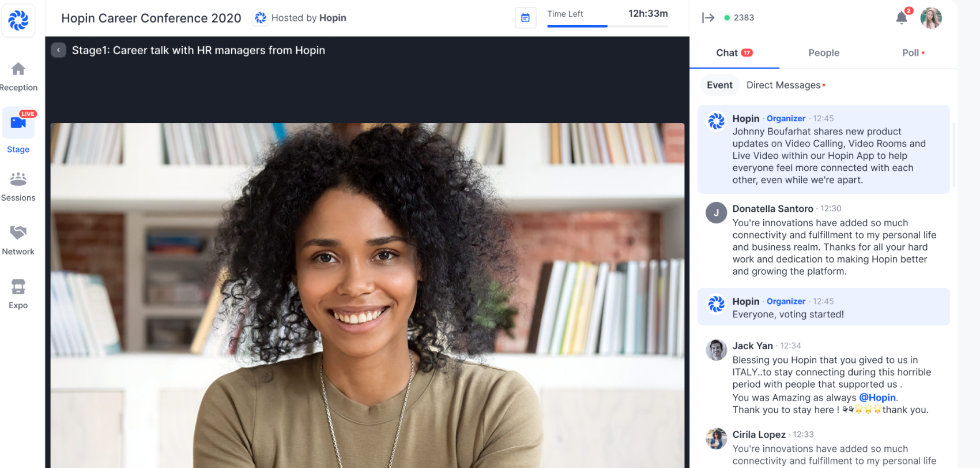Open the event schedule calendar icon
This screenshot has height=468, width=980.
pyautogui.click(x=525, y=18)
